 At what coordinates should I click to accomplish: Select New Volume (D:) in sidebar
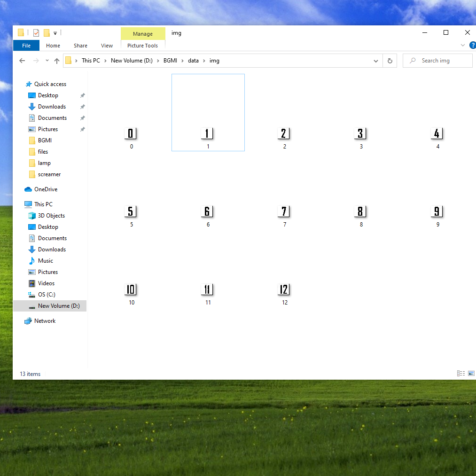(50, 306)
